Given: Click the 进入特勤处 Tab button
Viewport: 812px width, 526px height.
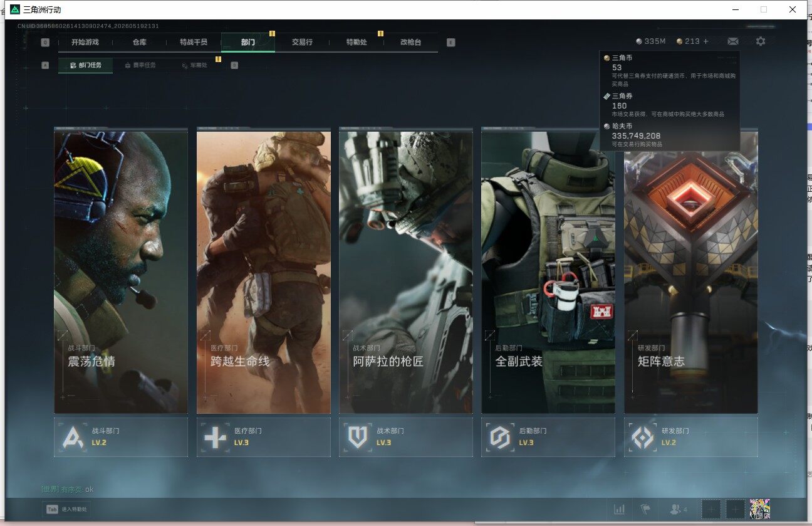Looking at the screenshot, I should pos(66,509).
